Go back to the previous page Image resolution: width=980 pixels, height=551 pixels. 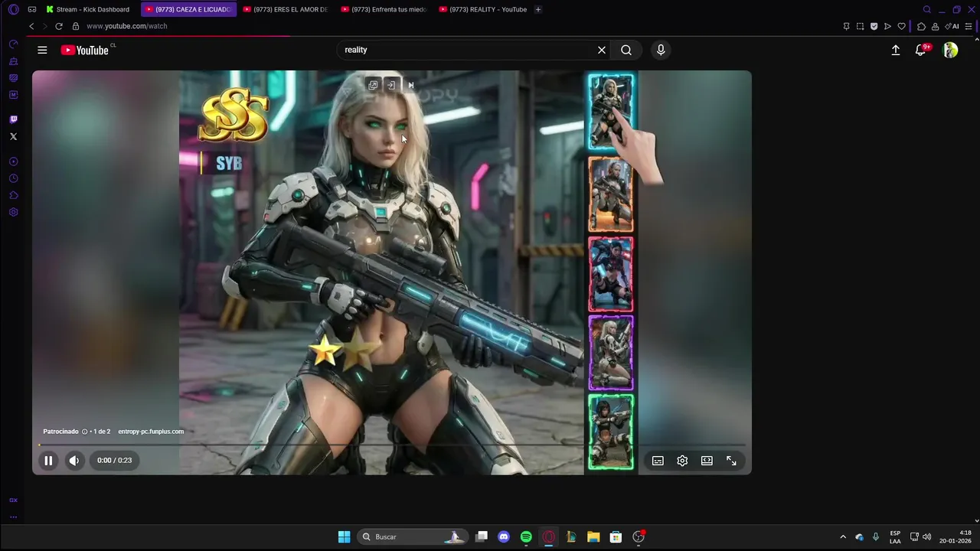click(31, 26)
